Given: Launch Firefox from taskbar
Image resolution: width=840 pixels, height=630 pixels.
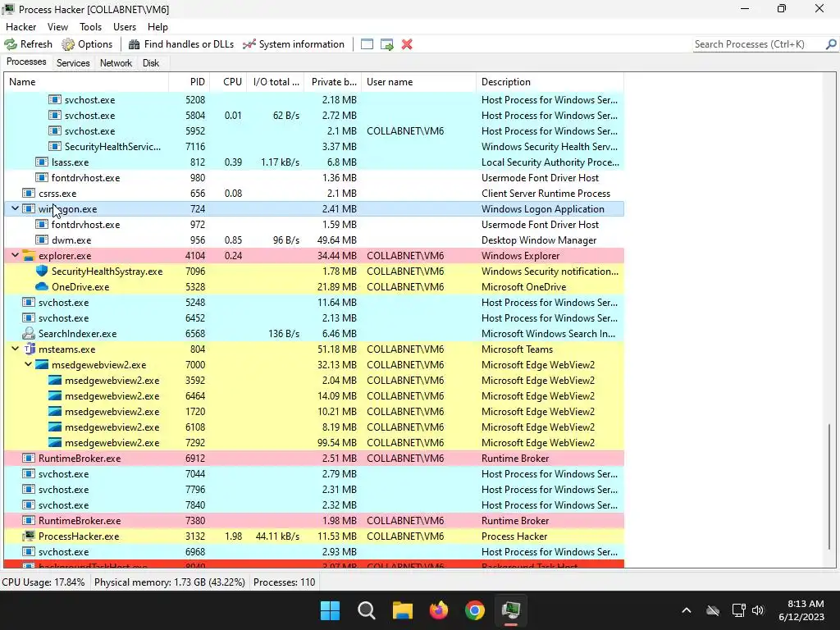Looking at the screenshot, I should [x=439, y=610].
